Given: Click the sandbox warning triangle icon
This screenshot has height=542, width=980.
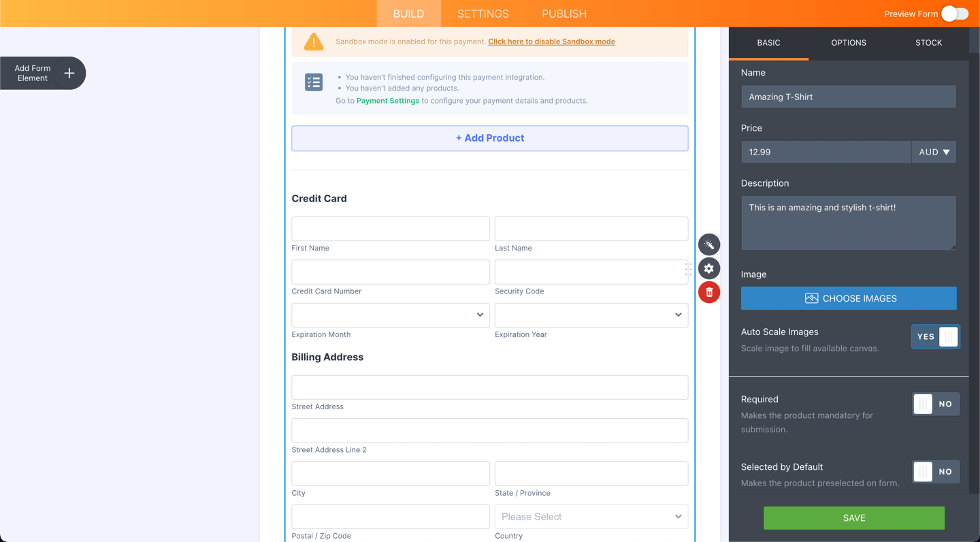Looking at the screenshot, I should coord(314,42).
